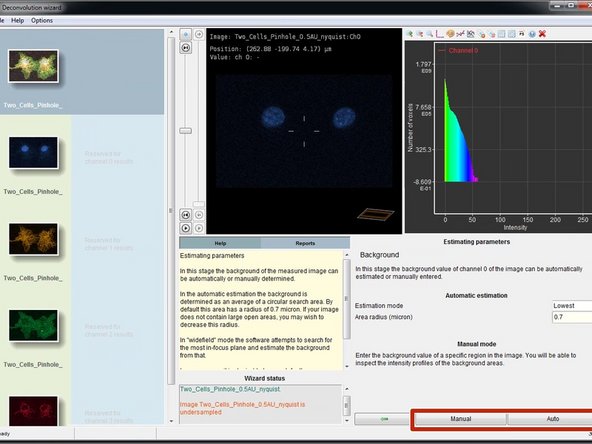This screenshot has height=444, width=592.
Task: Open the Options menu
Action: [42, 20]
